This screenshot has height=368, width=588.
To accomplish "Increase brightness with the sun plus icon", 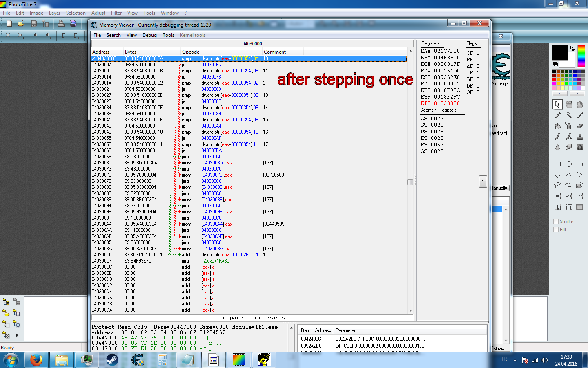I will [21, 36].
